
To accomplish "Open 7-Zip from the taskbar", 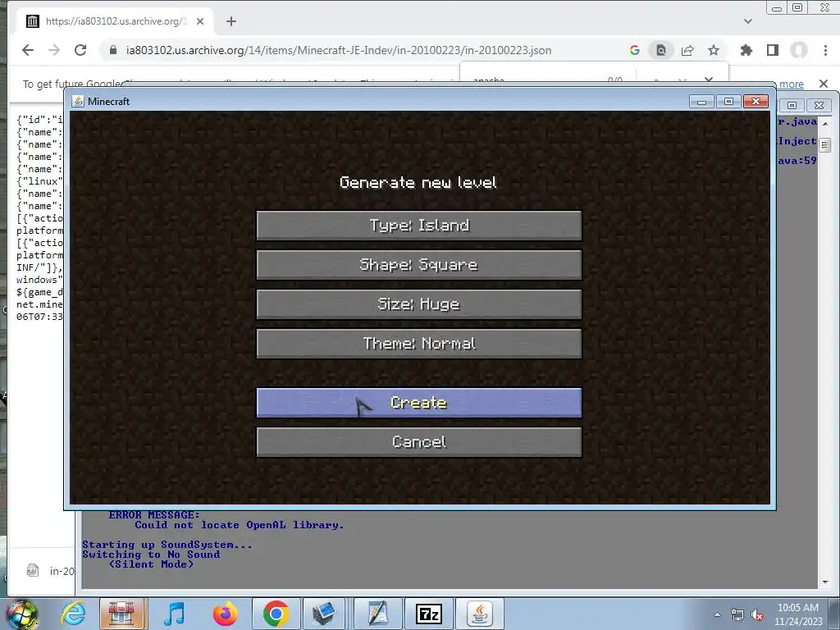I will tap(428, 614).
